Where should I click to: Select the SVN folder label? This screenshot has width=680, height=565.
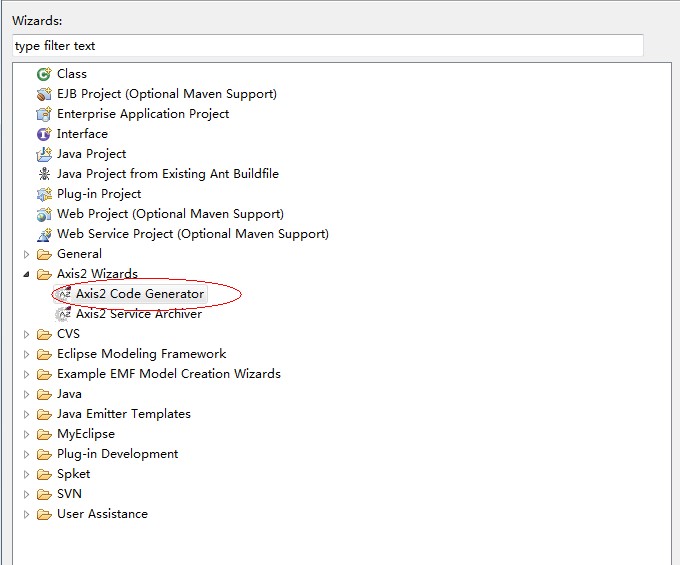[69, 494]
